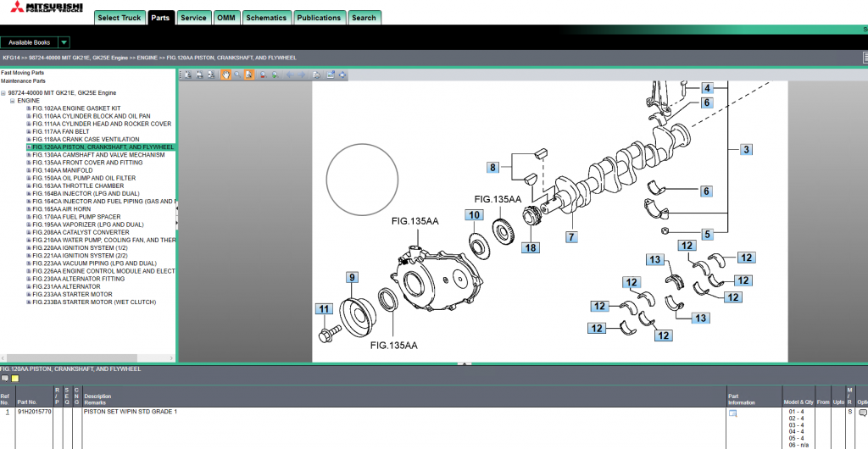The image size is (868, 449).
Task: Select FIG.150AA OIL PUMP AND OIL FILTER
Action: pyautogui.click(x=84, y=178)
